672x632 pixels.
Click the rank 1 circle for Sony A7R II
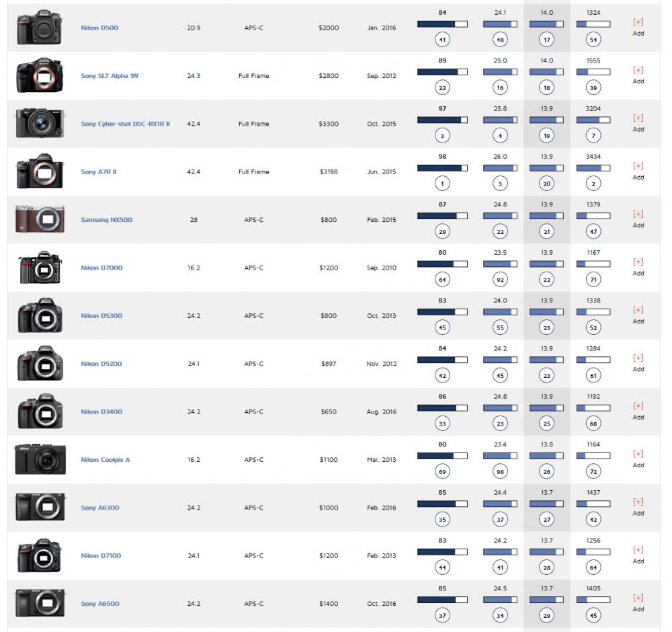(442, 184)
